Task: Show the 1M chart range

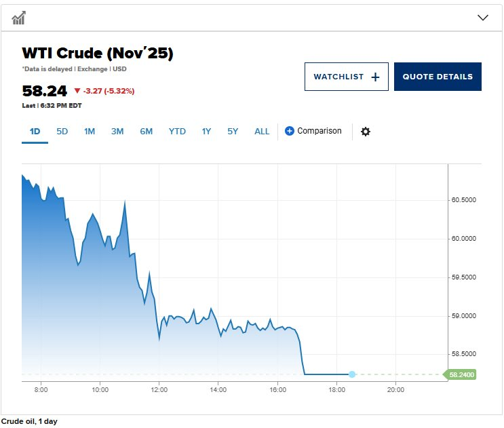Action: [90, 132]
